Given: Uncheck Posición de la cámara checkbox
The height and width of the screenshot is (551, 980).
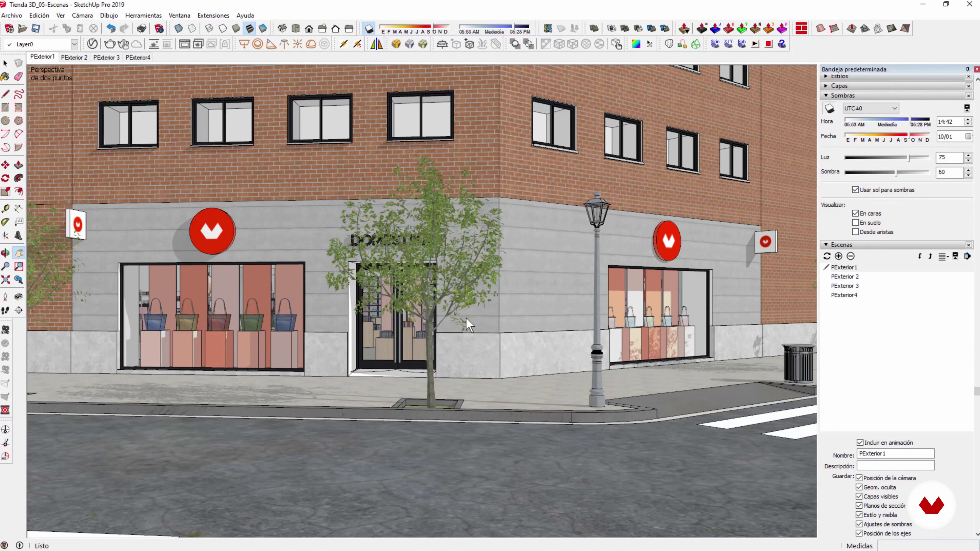Looking at the screenshot, I should [x=859, y=478].
